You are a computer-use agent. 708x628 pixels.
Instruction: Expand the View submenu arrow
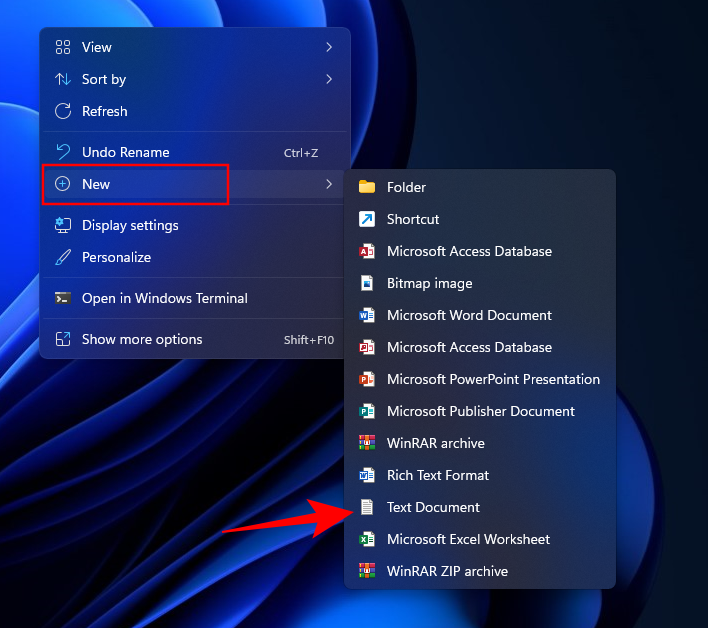[x=329, y=47]
